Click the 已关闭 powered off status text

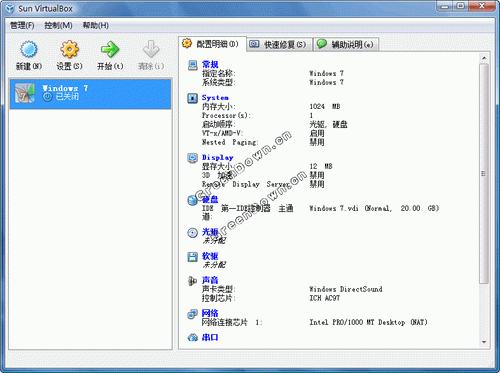coord(67,97)
